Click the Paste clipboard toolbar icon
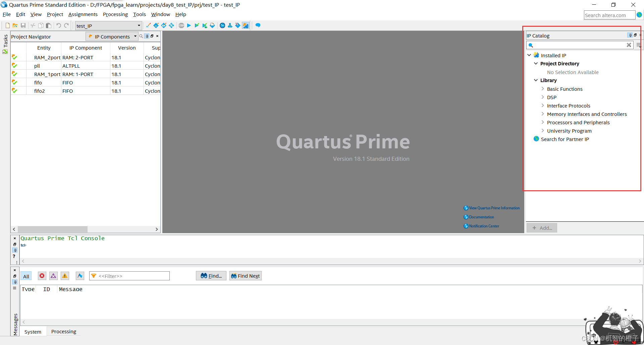 point(49,25)
